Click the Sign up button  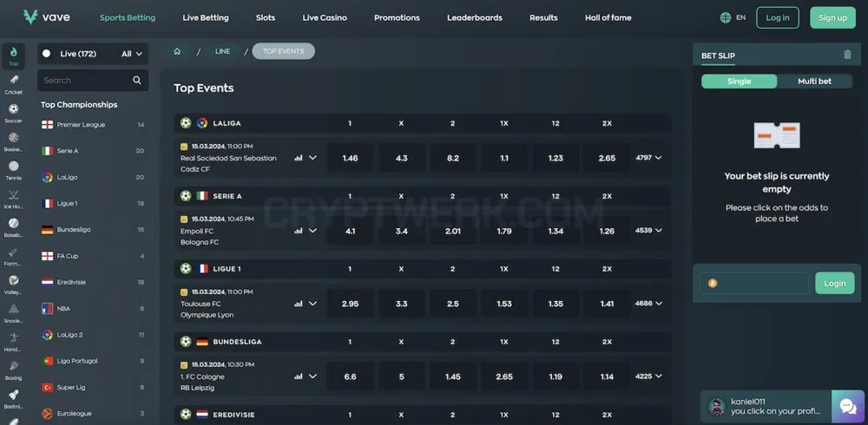(832, 17)
